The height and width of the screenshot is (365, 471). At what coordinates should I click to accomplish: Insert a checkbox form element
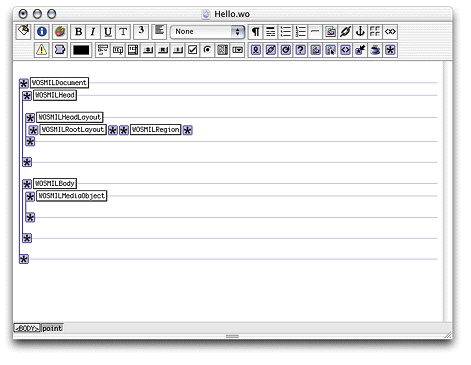point(192,50)
